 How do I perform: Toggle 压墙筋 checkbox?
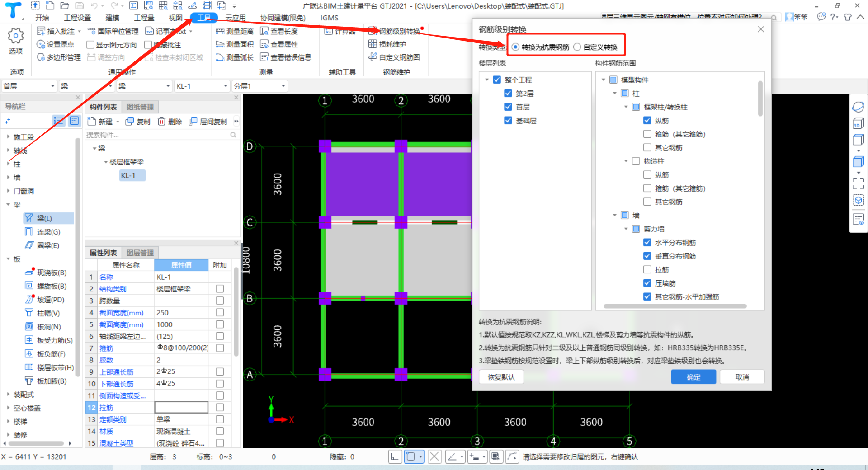pos(647,283)
